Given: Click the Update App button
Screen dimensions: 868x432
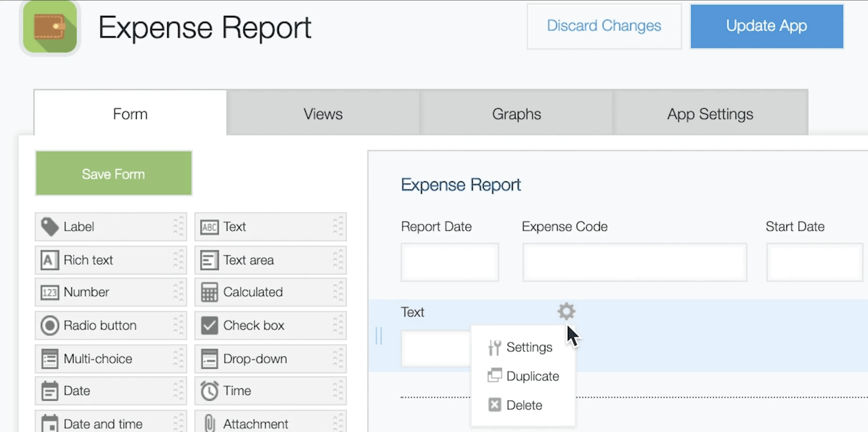Looking at the screenshot, I should click(766, 26).
